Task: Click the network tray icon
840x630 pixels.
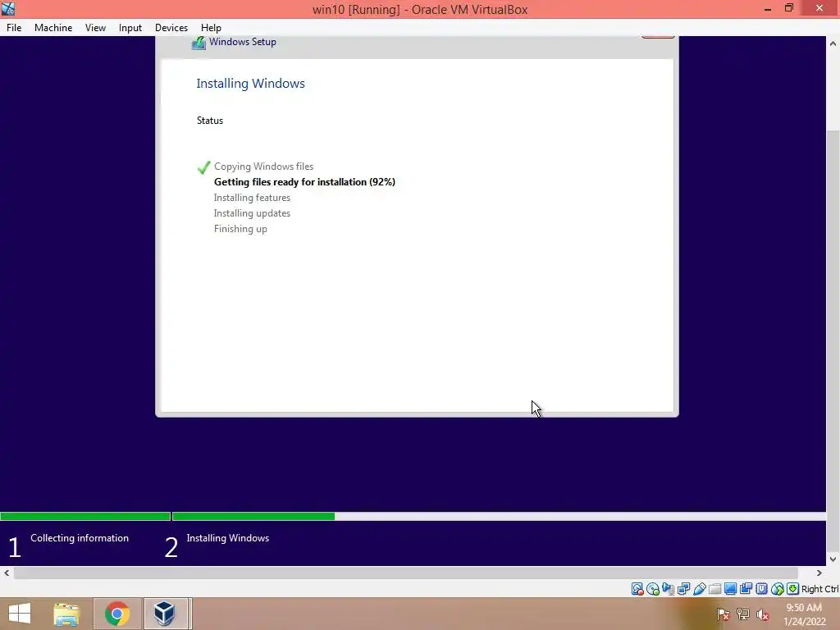Action: (743, 614)
